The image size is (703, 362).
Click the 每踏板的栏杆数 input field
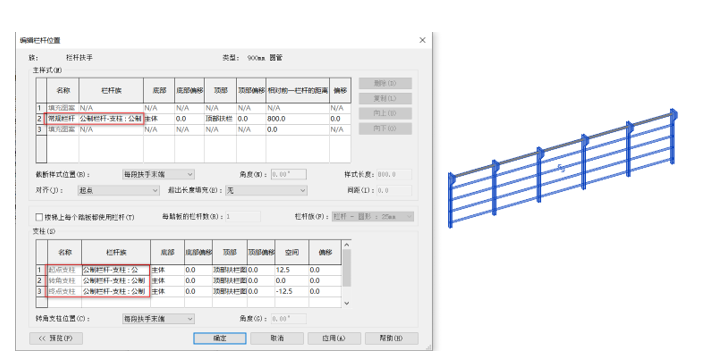coord(243,217)
